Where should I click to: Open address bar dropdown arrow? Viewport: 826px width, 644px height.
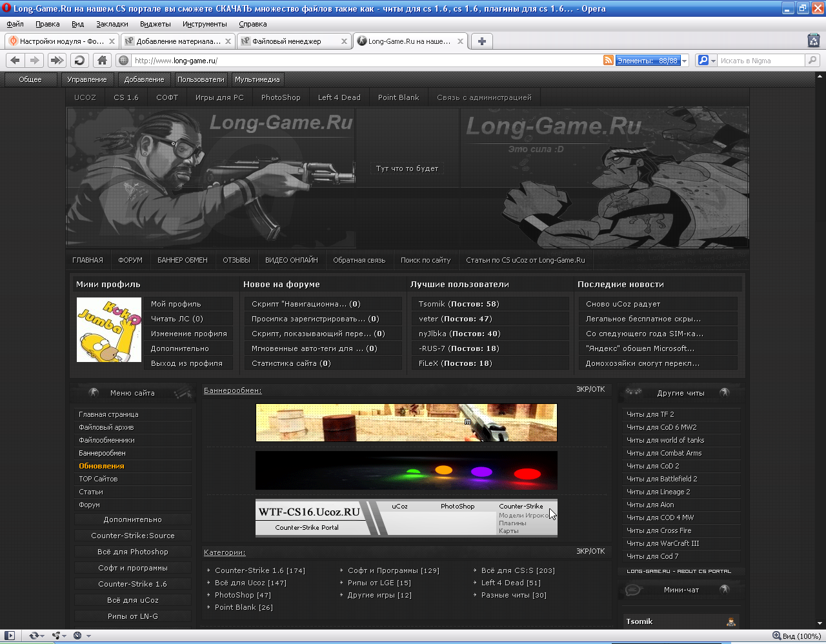pos(685,61)
